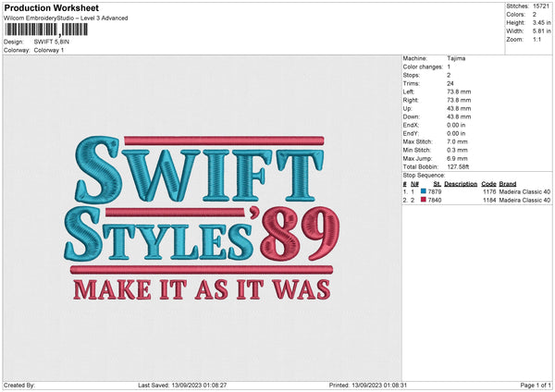Screen dimensions: 555x392
Task: Select the Brand column header
Action: [x=508, y=183]
